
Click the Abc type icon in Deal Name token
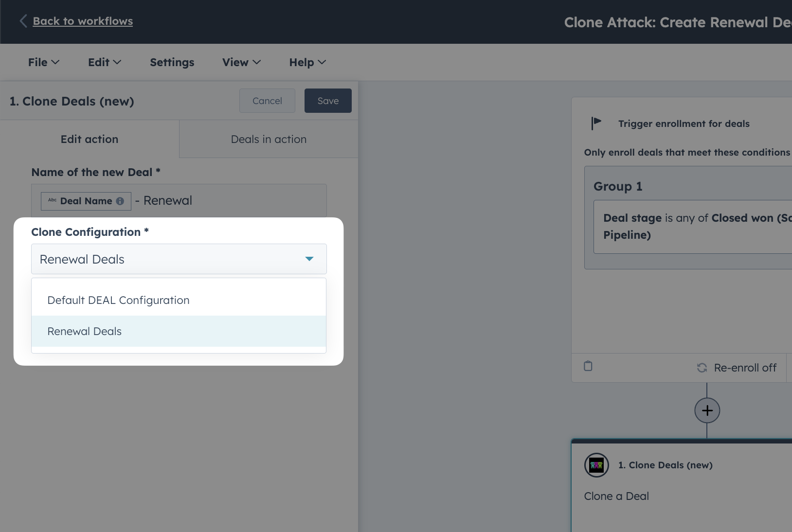click(x=52, y=201)
